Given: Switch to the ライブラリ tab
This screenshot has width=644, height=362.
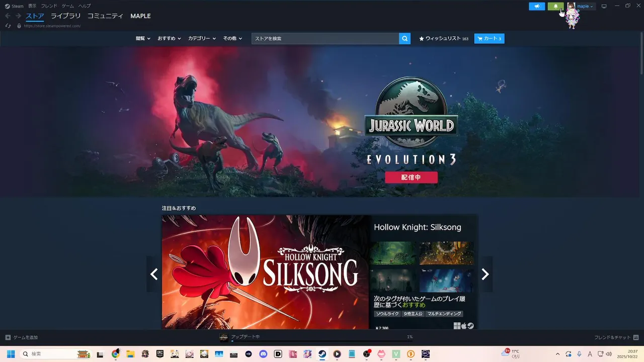Looking at the screenshot, I should pyautogui.click(x=65, y=16).
